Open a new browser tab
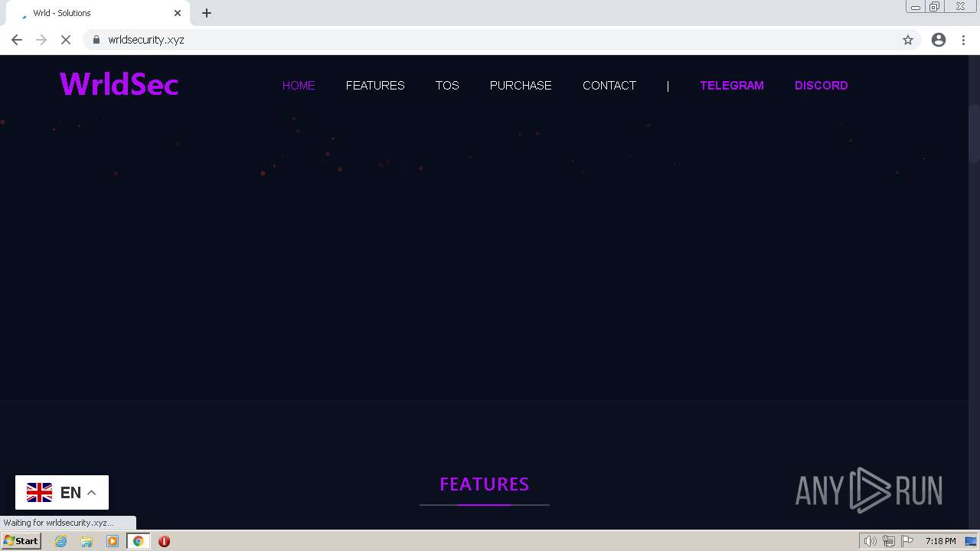 pos(207,13)
